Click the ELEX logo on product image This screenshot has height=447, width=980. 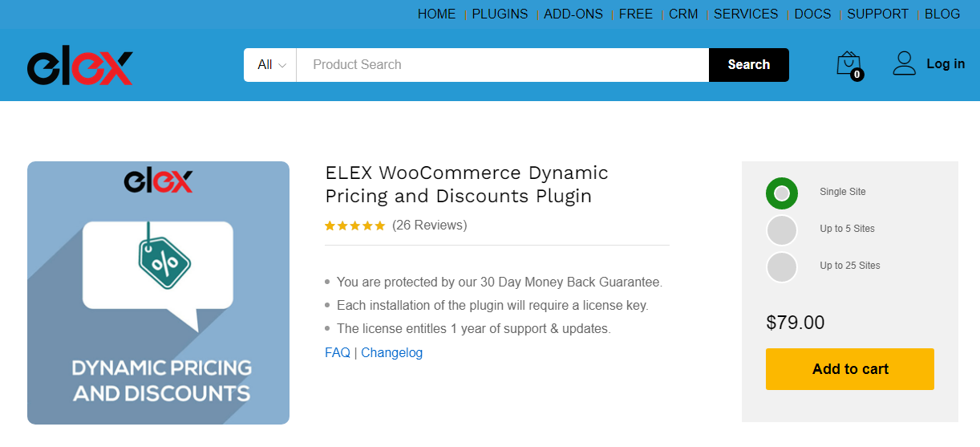158,181
